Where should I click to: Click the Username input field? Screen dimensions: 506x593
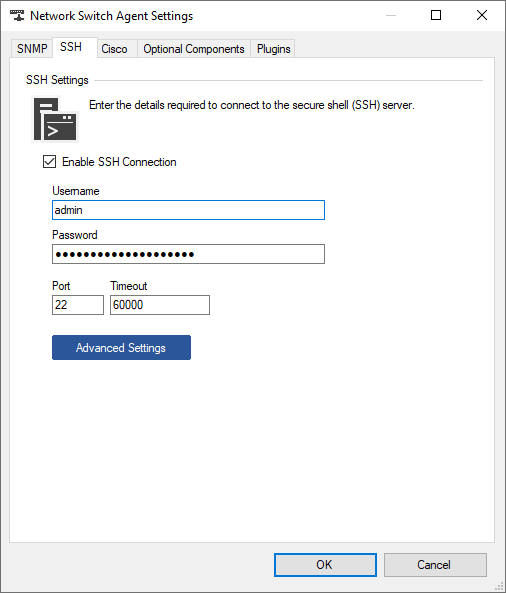(x=188, y=210)
